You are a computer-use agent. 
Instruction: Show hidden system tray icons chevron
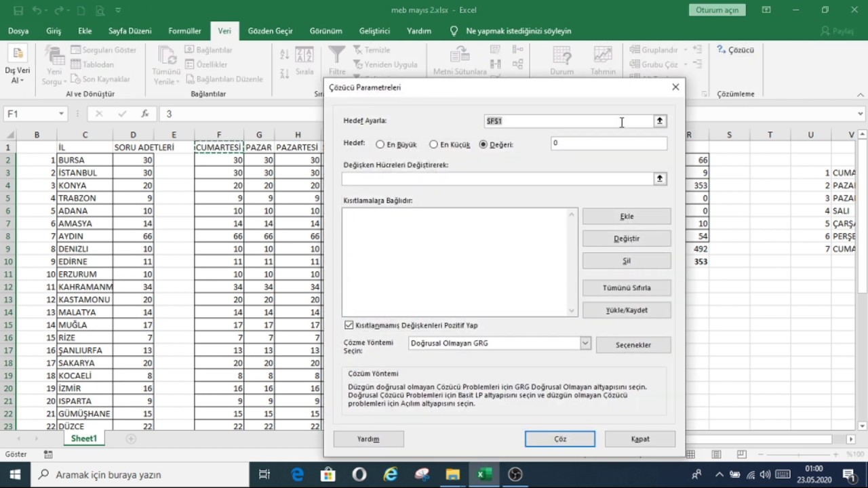[719, 474]
